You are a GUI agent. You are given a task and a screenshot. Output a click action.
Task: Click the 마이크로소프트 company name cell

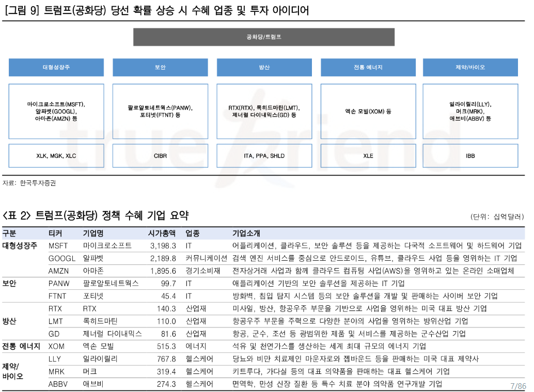coord(107,246)
